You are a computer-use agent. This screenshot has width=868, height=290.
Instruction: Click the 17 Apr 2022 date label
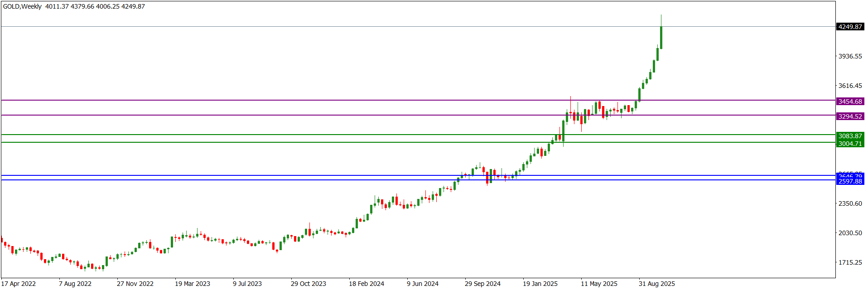click(x=19, y=284)
